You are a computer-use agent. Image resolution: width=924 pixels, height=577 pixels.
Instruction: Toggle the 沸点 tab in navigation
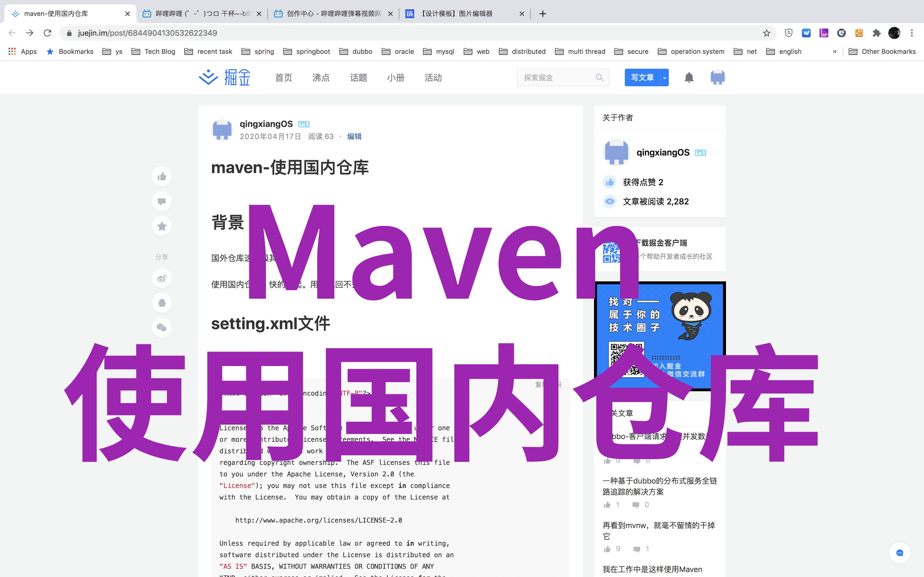coord(321,77)
